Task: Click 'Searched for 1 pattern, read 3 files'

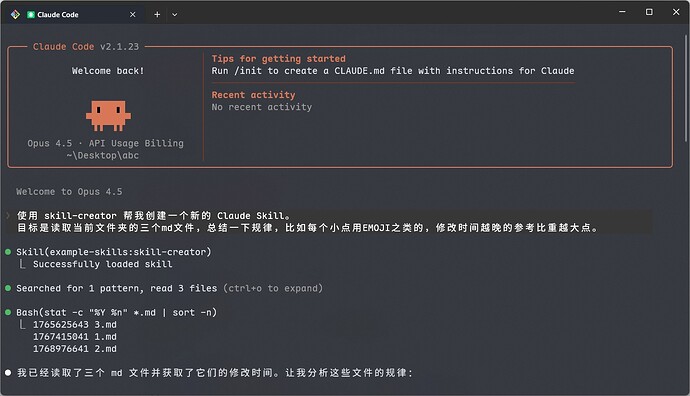Action: tap(117, 289)
